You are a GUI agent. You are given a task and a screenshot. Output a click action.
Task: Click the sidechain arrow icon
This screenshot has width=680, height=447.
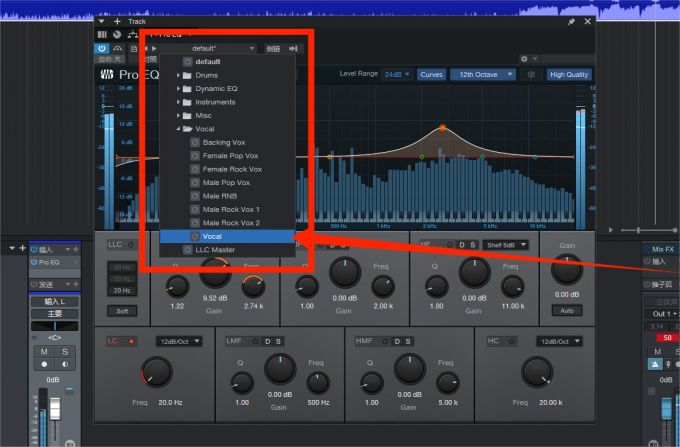(x=293, y=49)
